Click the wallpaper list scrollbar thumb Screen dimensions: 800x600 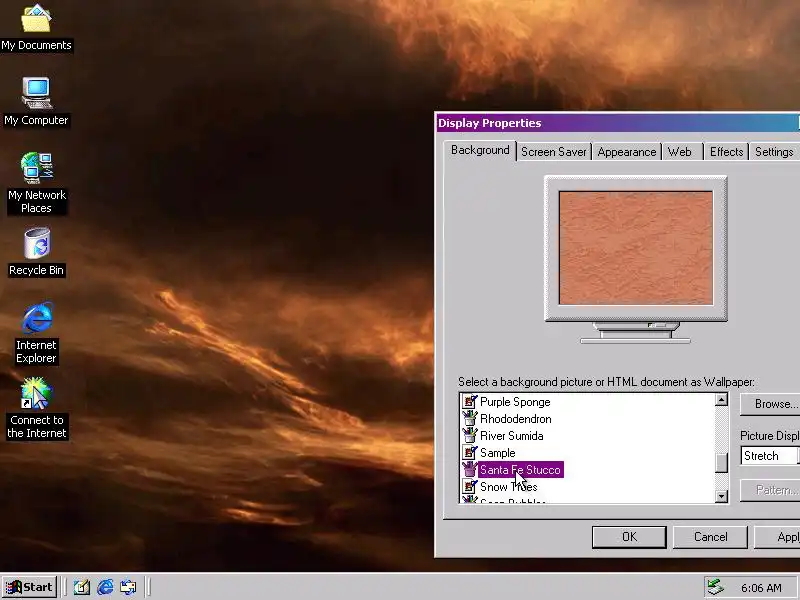[x=721, y=463]
